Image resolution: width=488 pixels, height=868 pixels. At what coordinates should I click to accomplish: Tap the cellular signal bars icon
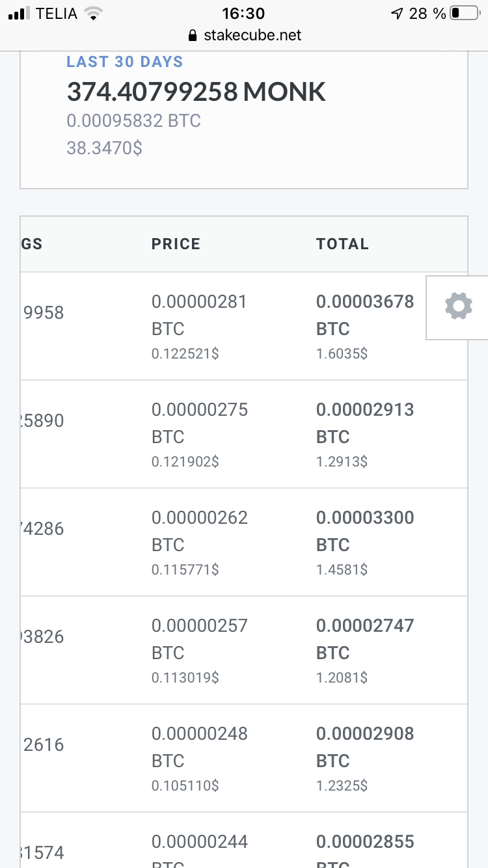(x=20, y=14)
